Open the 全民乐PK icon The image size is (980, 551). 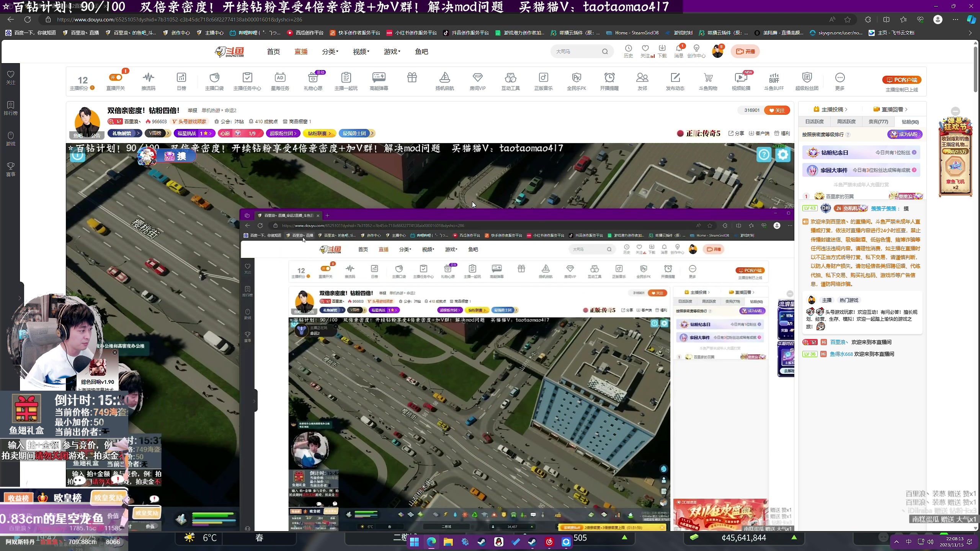click(x=577, y=81)
